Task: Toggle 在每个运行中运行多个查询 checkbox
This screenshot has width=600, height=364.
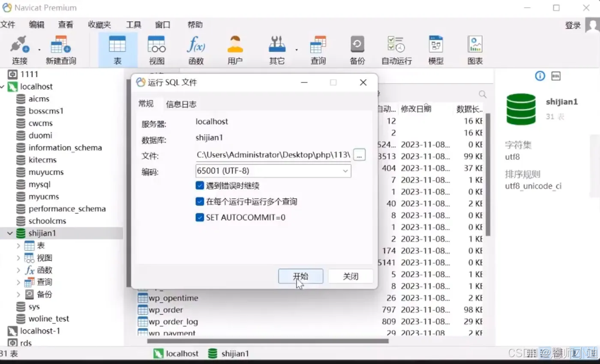Action: [x=200, y=201]
